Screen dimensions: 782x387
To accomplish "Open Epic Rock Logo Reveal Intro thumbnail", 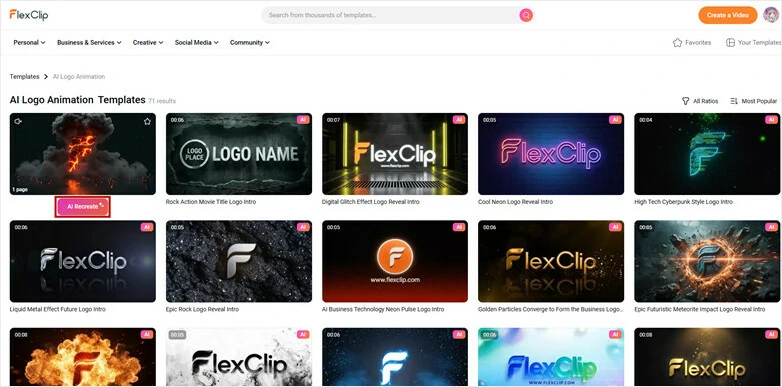I will point(239,261).
